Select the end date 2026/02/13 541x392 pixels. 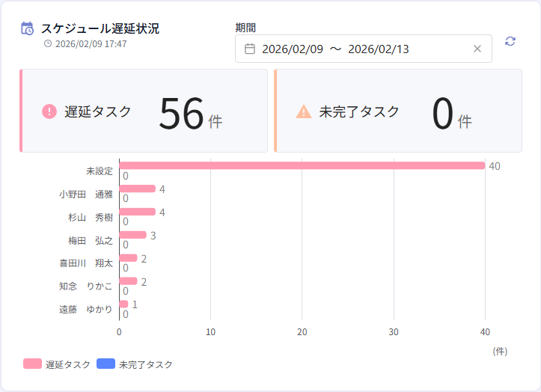tap(379, 49)
